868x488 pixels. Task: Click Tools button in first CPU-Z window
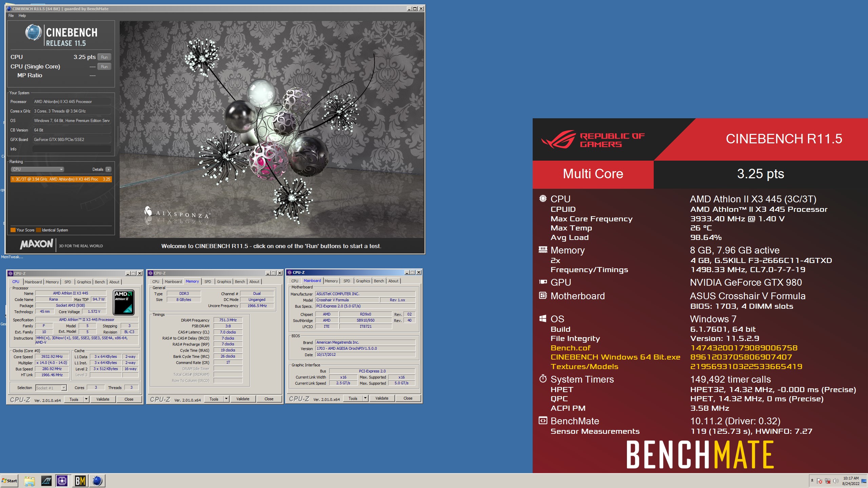tap(74, 400)
